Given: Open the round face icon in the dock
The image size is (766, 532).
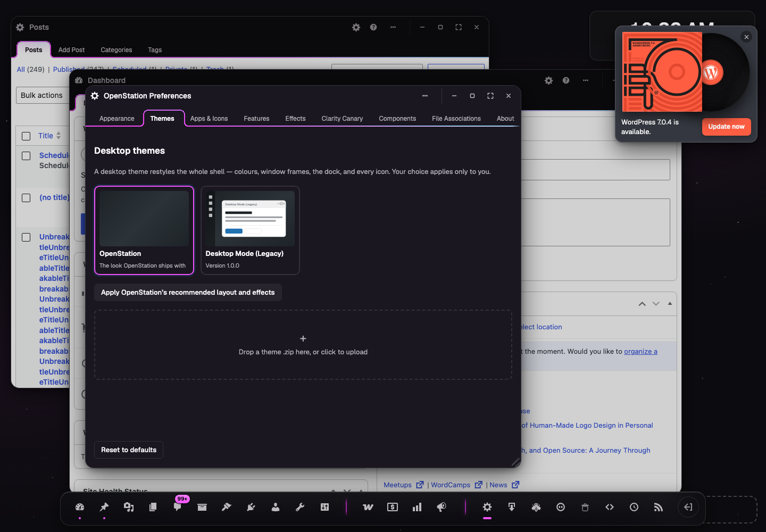Looking at the screenshot, I should (x=561, y=507).
